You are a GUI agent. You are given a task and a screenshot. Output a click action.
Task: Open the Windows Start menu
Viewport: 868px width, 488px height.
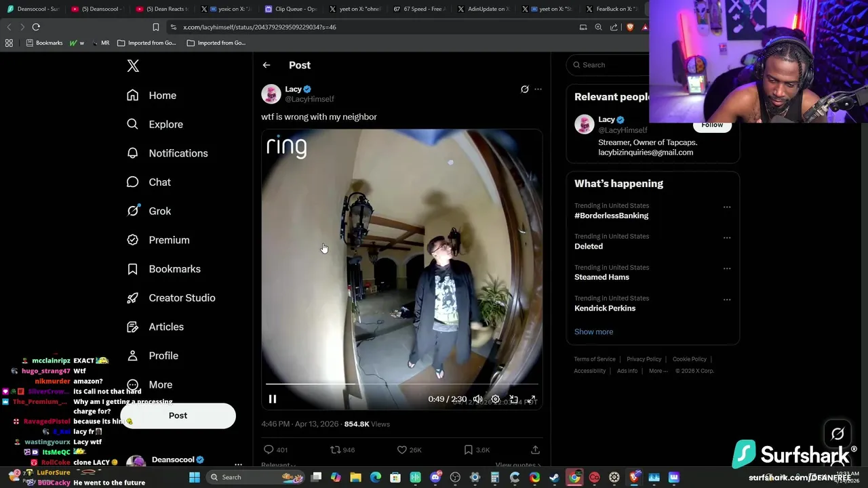click(195, 477)
